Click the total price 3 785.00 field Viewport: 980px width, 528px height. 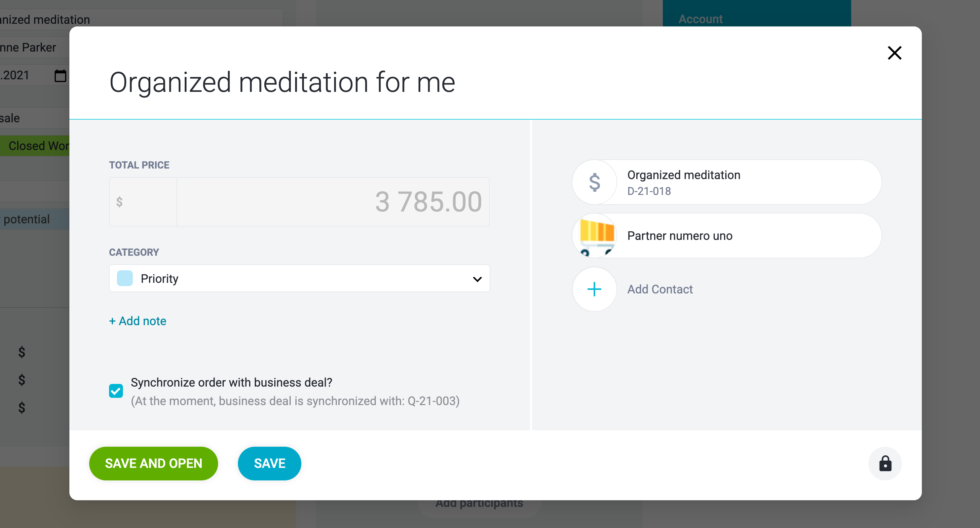[333, 202]
